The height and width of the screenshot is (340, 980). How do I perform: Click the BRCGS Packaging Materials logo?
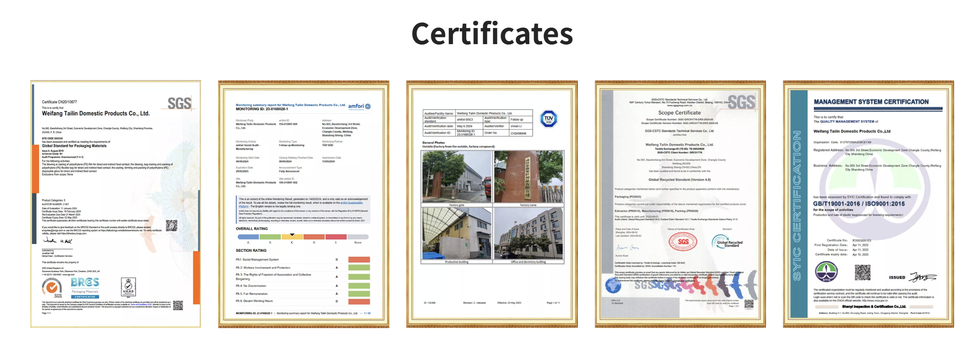point(85,288)
